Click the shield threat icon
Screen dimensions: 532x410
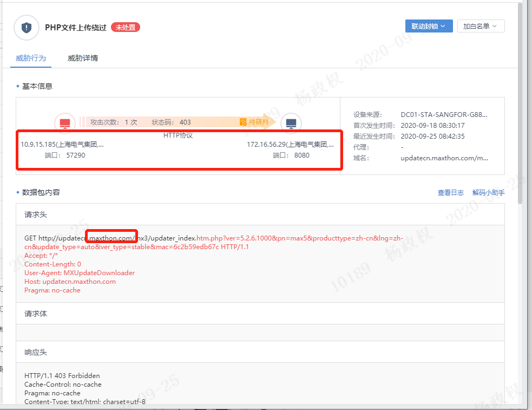[26, 28]
